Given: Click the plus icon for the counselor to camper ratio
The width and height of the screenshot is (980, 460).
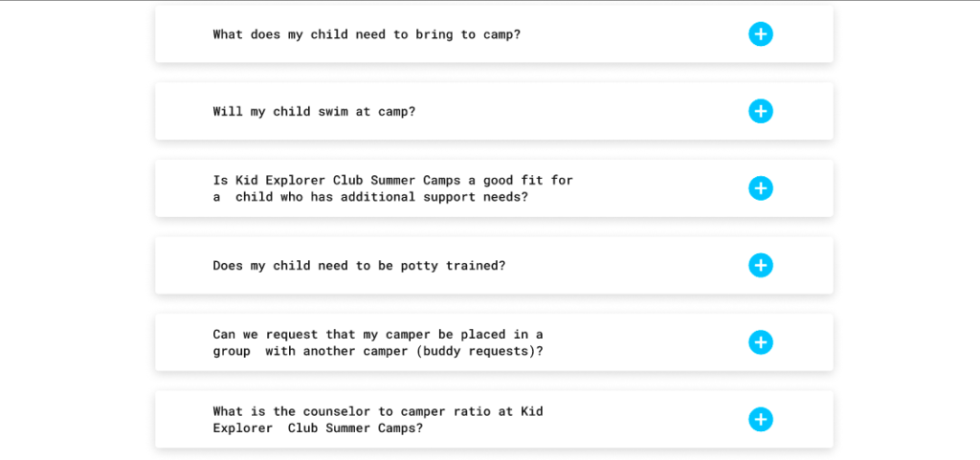Looking at the screenshot, I should (760, 419).
